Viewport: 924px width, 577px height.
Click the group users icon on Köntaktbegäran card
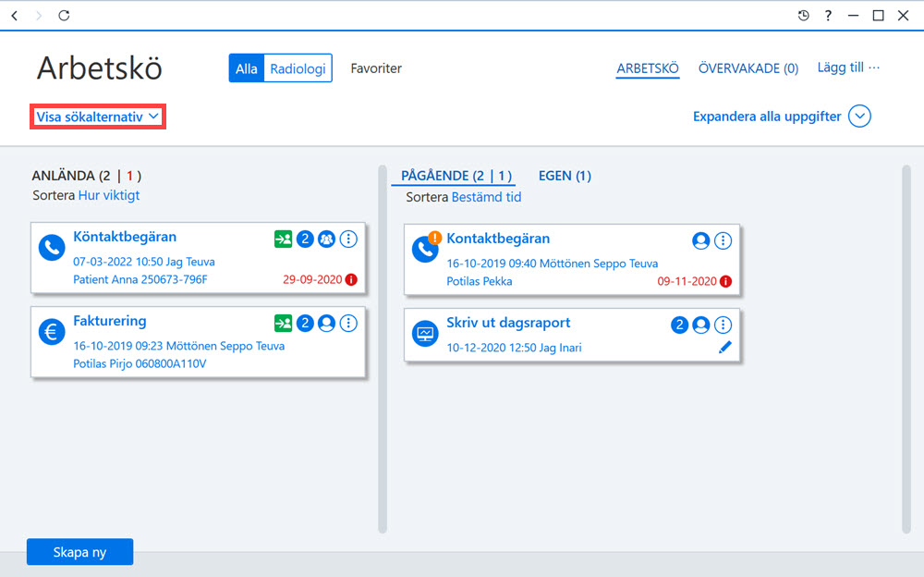pos(326,239)
